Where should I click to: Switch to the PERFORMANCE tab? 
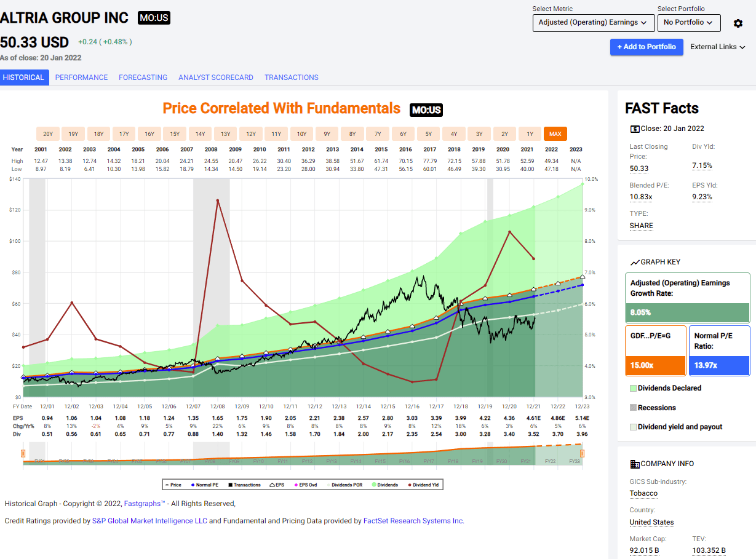coord(81,77)
